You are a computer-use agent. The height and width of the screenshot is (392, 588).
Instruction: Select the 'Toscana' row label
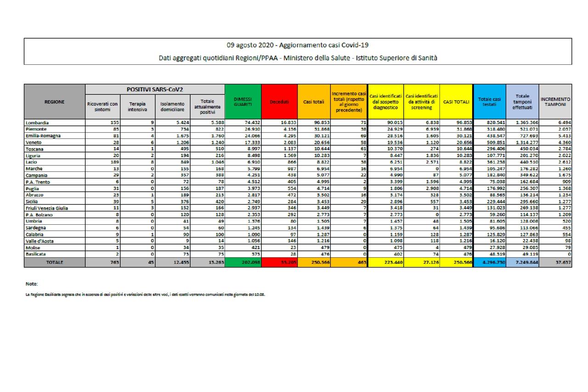tap(35, 150)
